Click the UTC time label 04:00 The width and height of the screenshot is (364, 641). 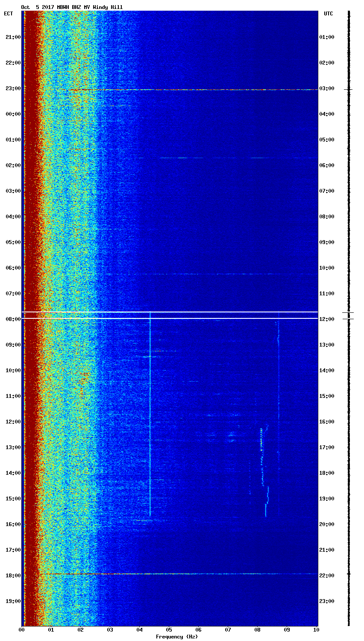point(327,114)
